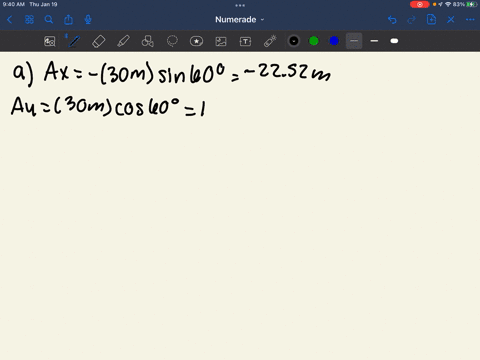
Task: Undo the last stroke
Action: pos(392,20)
